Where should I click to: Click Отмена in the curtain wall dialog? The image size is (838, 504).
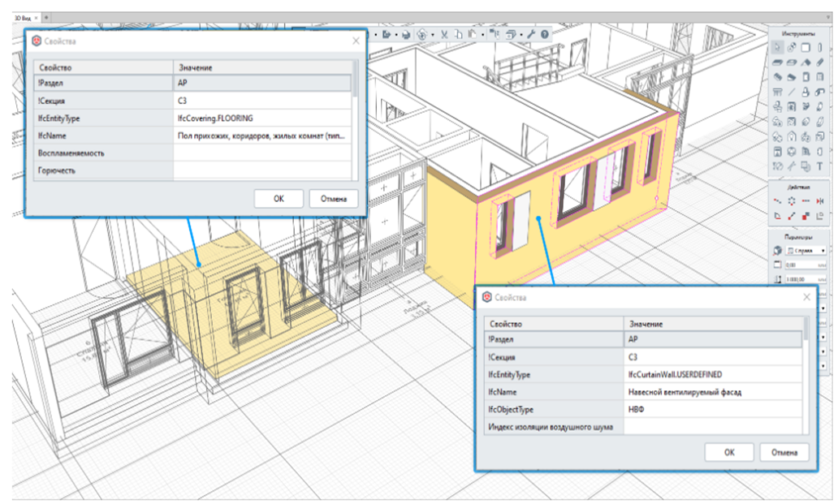[x=784, y=453]
